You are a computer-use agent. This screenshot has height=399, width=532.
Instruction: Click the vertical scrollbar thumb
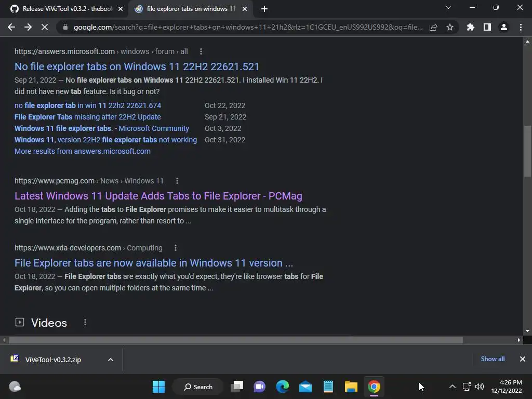[x=527, y=151]
